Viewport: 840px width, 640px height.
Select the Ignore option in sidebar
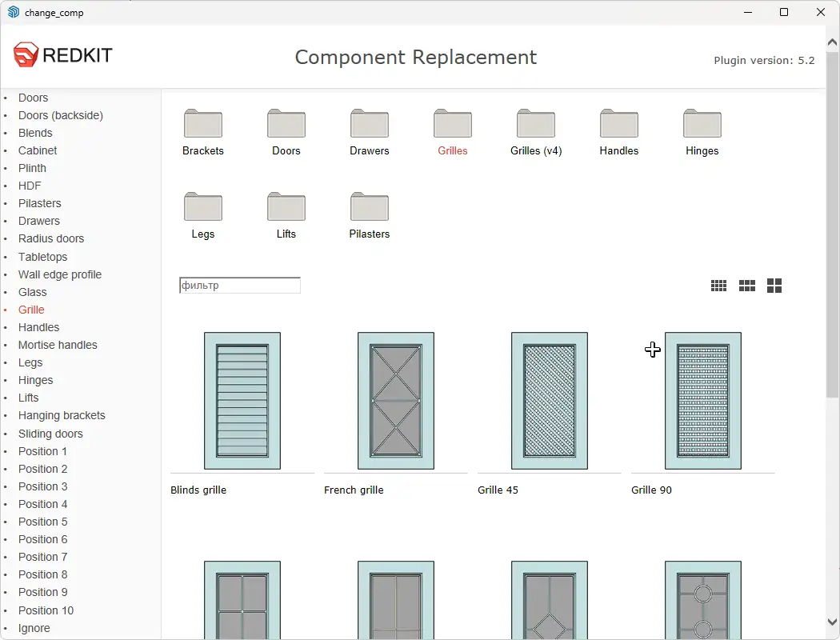[34, 628]
